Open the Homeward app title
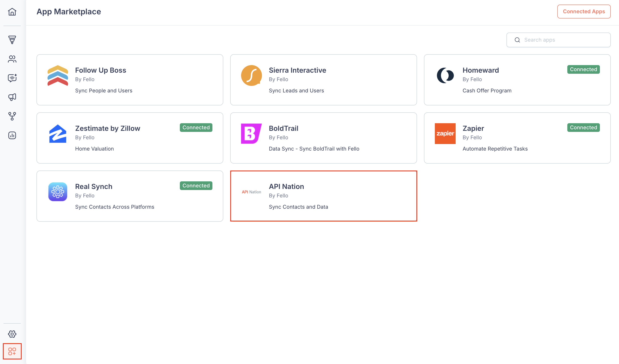619x364 pixels. click(480, 70)
